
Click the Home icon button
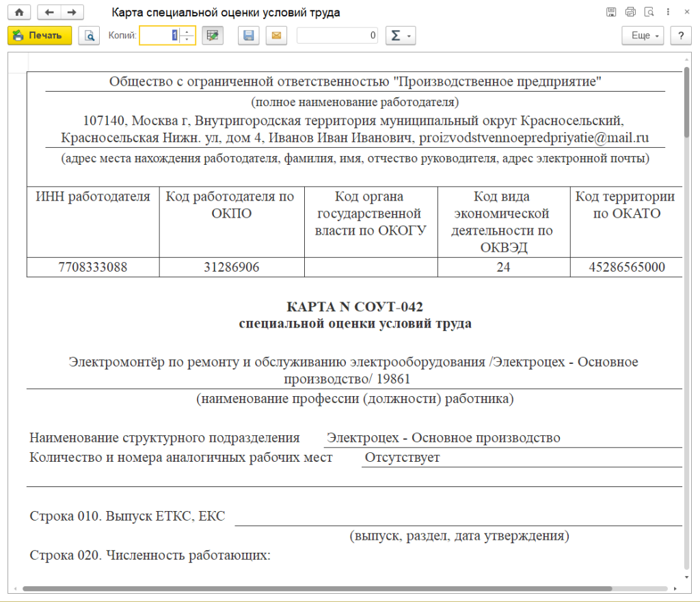[x=18, y=13]
